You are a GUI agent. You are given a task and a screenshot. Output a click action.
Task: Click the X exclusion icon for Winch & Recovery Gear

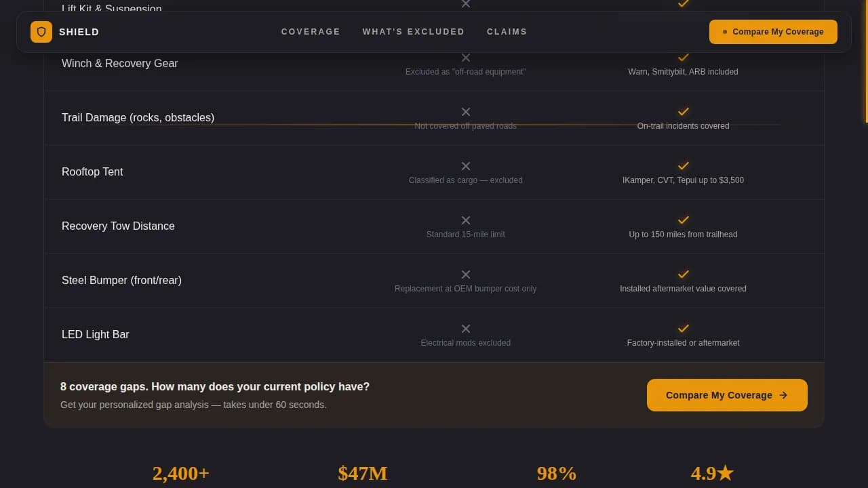[466, 58]
